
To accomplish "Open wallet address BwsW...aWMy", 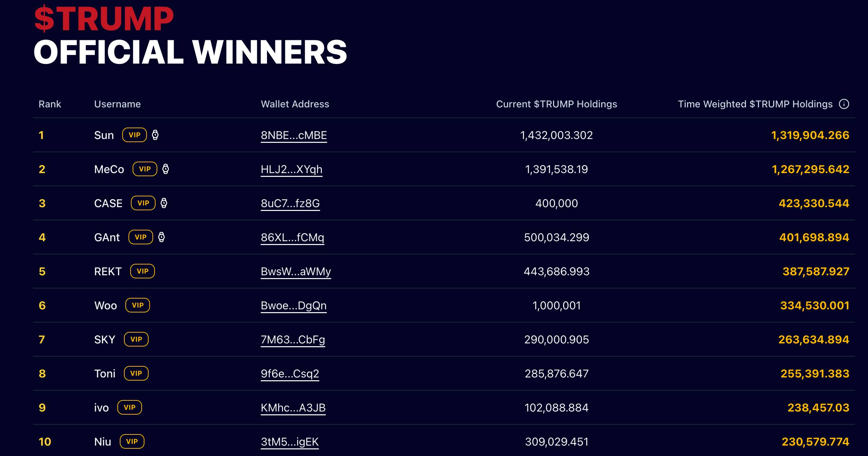I will [296, 271].
